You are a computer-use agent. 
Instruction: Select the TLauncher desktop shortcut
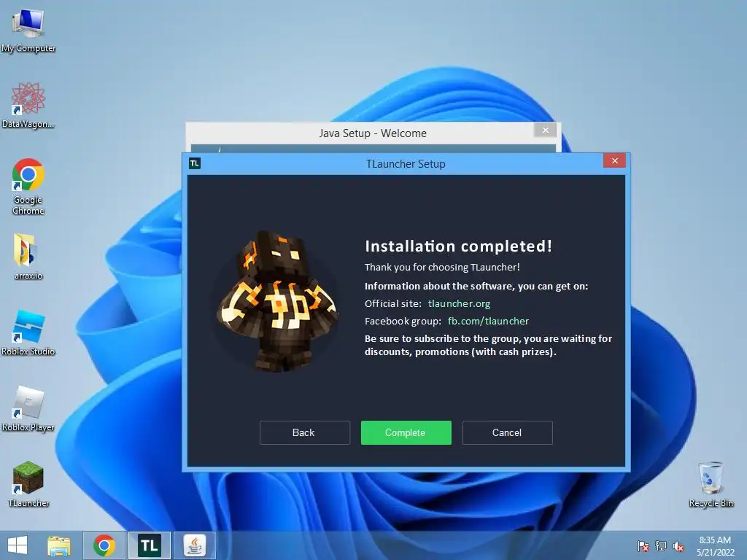tap(28, 484)
